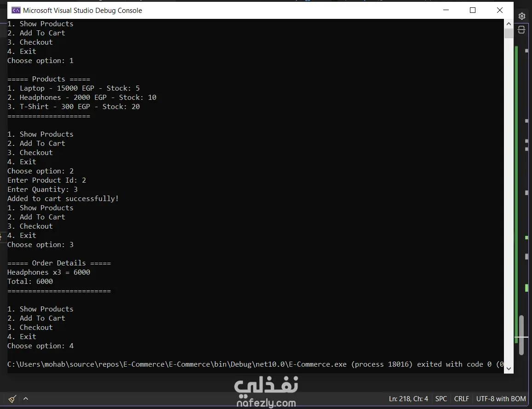The image size is (532, 409).
Task: Click the 'Enter Product Id: 2' line
Action: pos(47,180)
